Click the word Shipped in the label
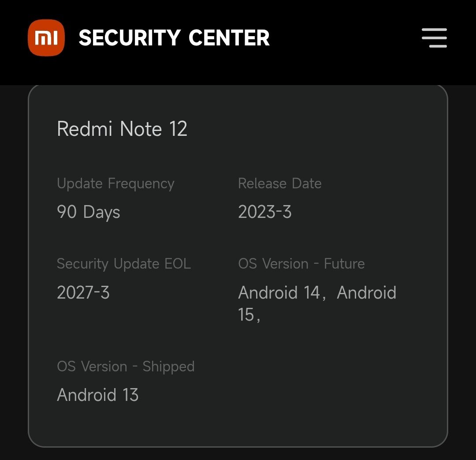 click(168, 367)
